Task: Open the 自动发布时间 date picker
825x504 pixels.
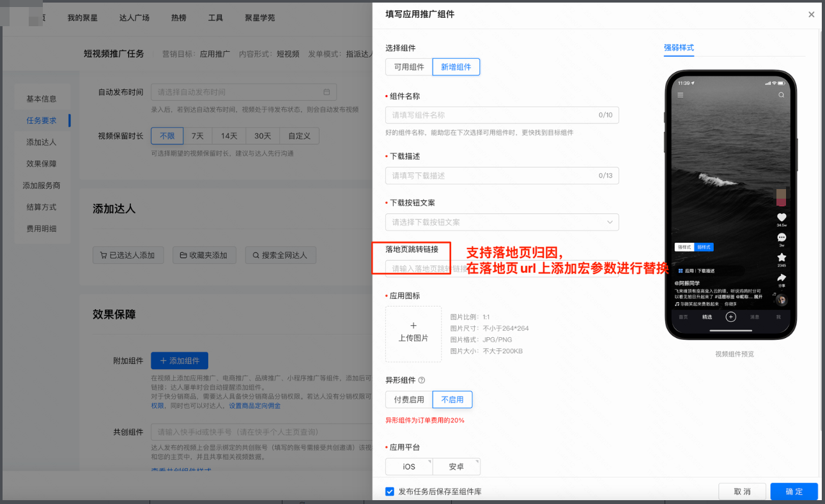Action: (243, 92)
